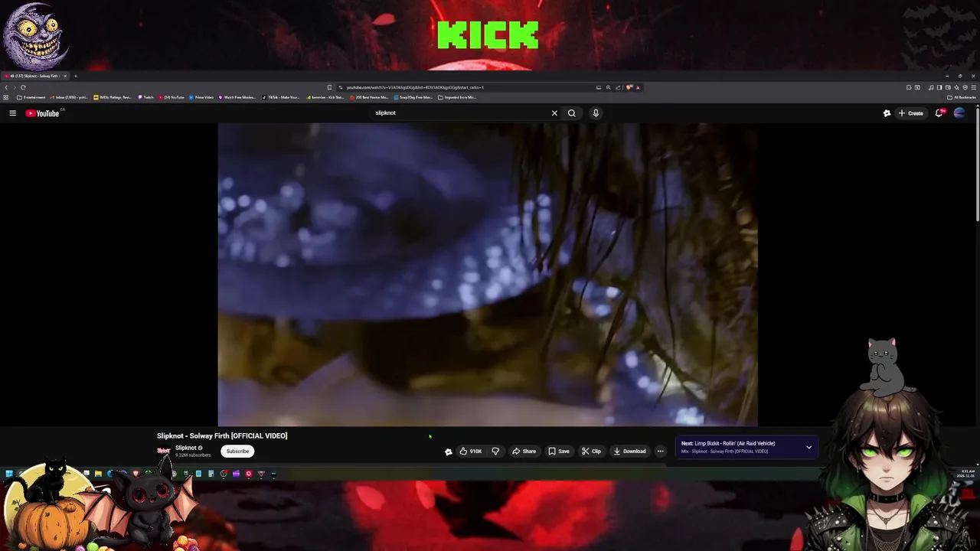Open the Slipknot channel name link
Screen dimensions: 980x551
[186, 448]
